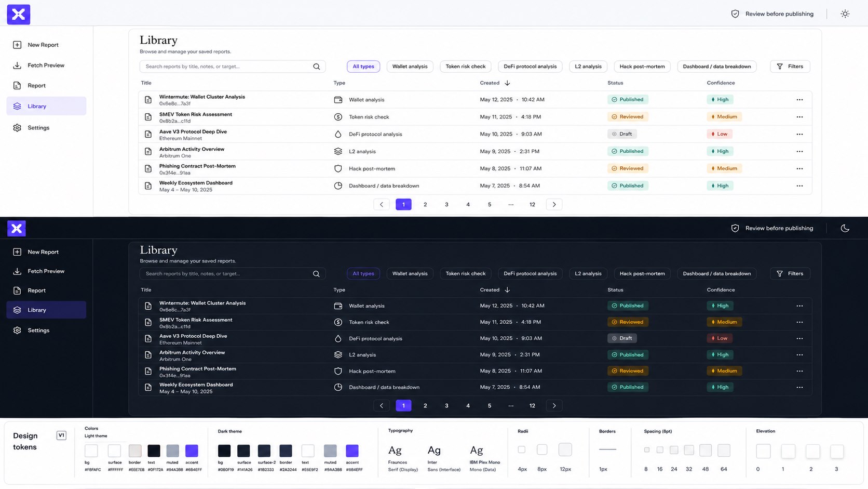
Task: Open the more menu for Arbitrum row in the dark theme
Action: [x=799, y=355]
